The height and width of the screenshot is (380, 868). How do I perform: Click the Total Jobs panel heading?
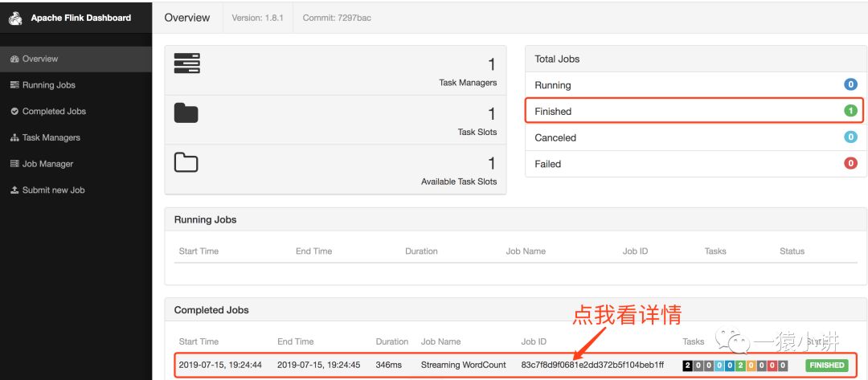tap(557, 59)
